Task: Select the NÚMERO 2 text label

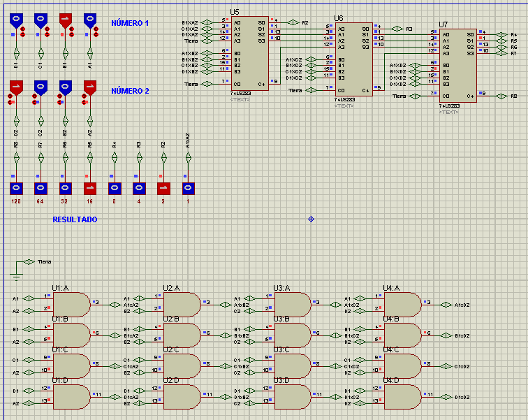Action: [x=130, y=91]
